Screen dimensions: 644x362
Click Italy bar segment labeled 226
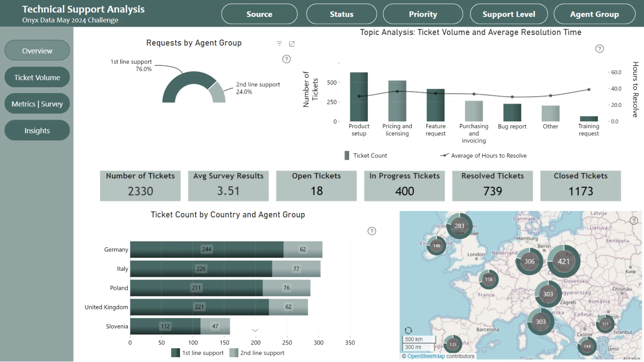point(201,269)
